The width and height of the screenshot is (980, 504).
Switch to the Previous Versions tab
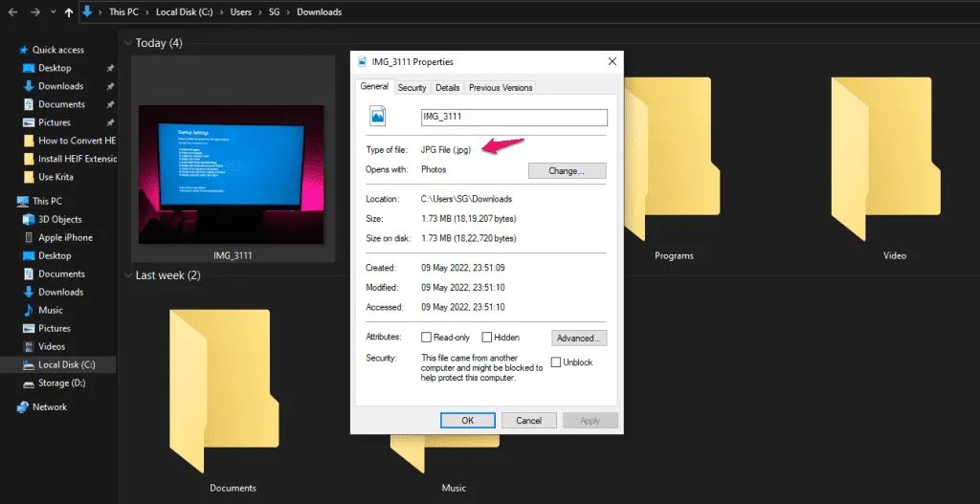(501, 88)
